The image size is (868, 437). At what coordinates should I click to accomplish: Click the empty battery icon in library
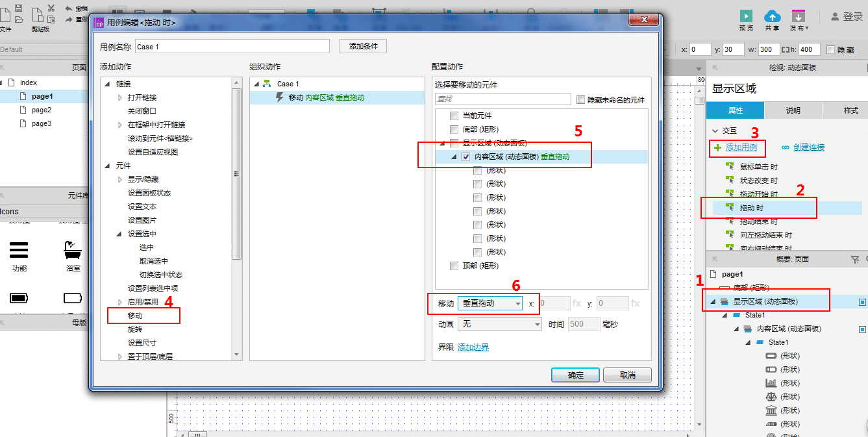73,298
